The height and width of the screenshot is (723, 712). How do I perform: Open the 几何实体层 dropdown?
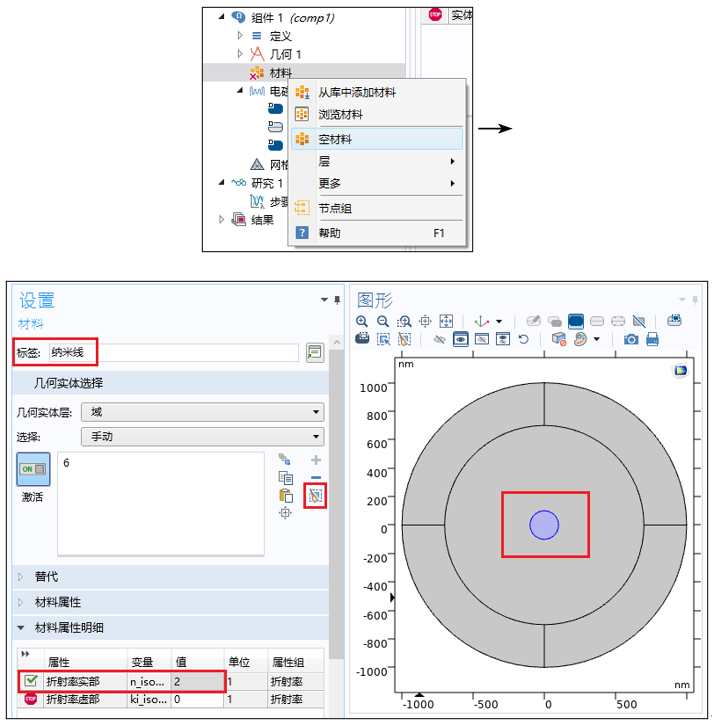coord(202,411)
